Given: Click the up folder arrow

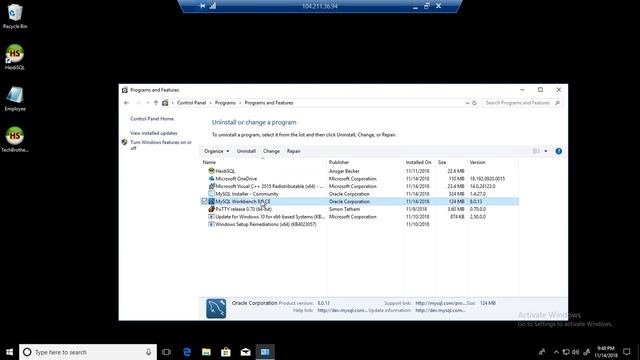Looking at the screenshot, I should 156,103.
